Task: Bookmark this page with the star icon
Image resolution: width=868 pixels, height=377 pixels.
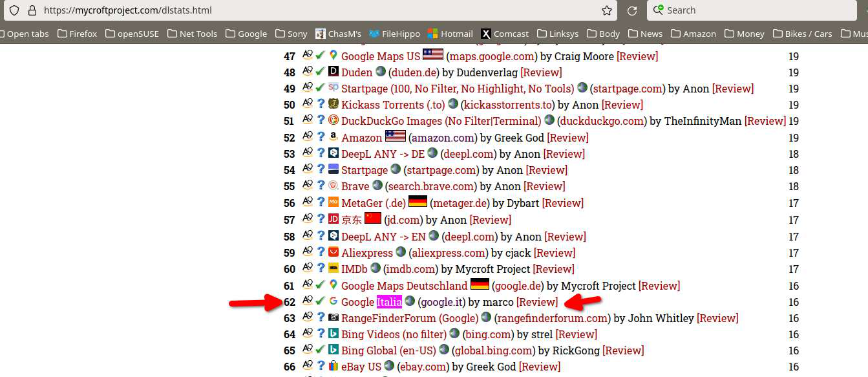Action: (607, 10)
